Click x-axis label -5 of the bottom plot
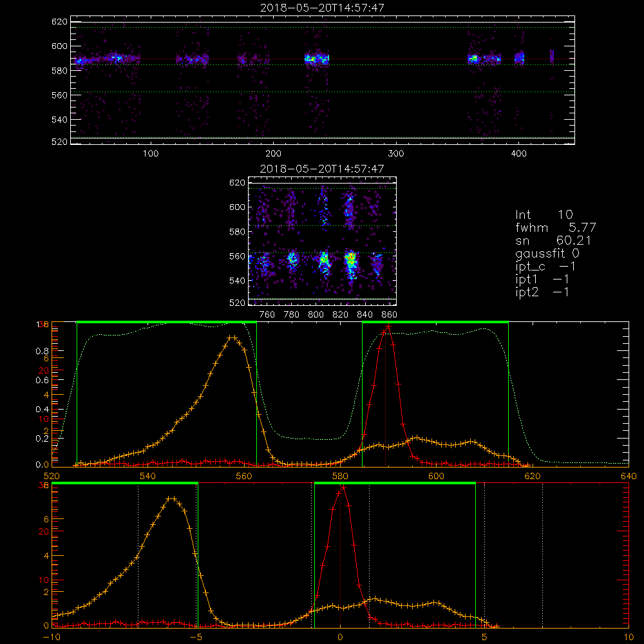The image size is (644, 644). [198, 637]
